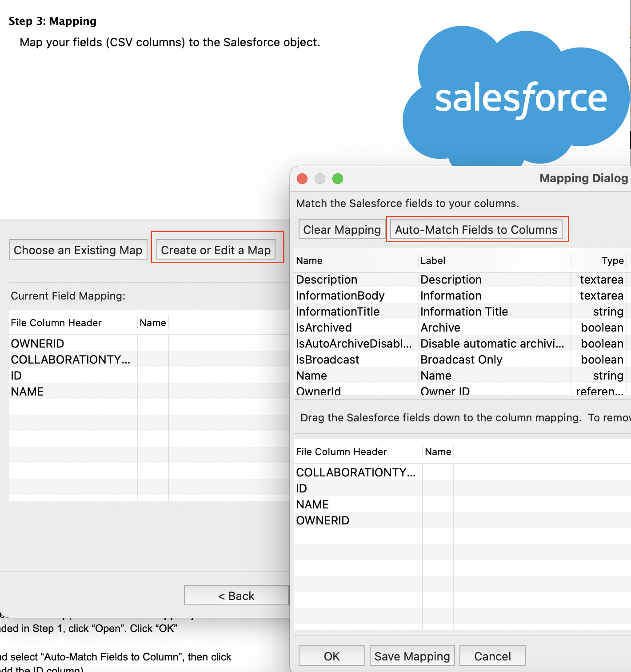Select ID row in Current Field Mapping
Image resolution: width=631 pixels, height=672 pixels.
149,376
